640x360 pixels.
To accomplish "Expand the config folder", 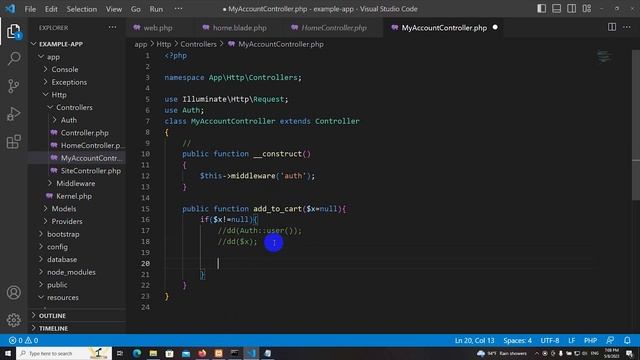I will tap(57, 247).
